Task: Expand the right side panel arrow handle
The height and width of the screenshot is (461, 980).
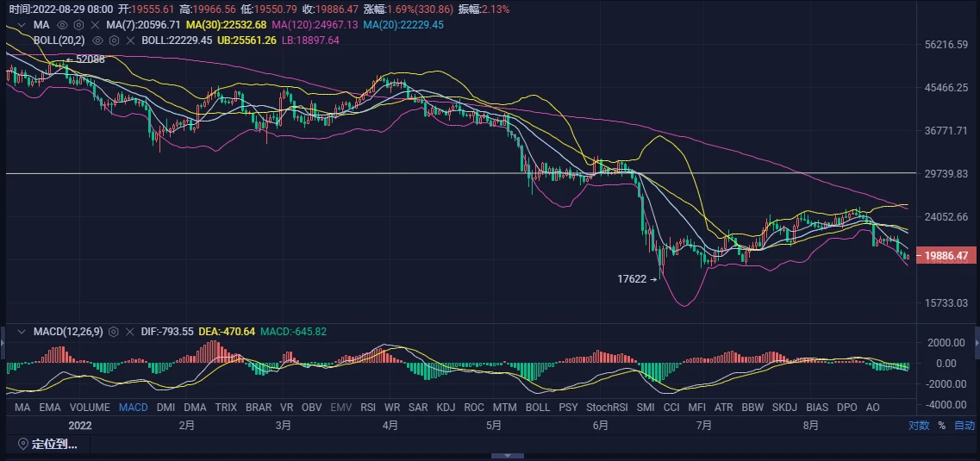Action: (977, 342)
